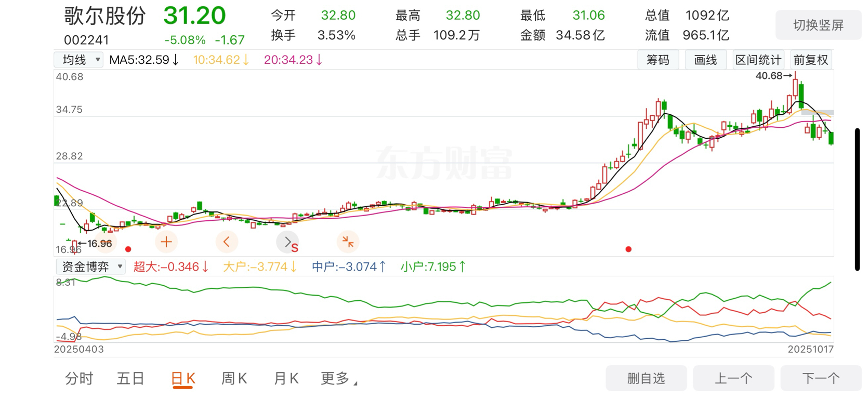This screenshot has width=868, height=399.
Task: Click the 切换竖屏 button
Action: click(x=818, y=25)
